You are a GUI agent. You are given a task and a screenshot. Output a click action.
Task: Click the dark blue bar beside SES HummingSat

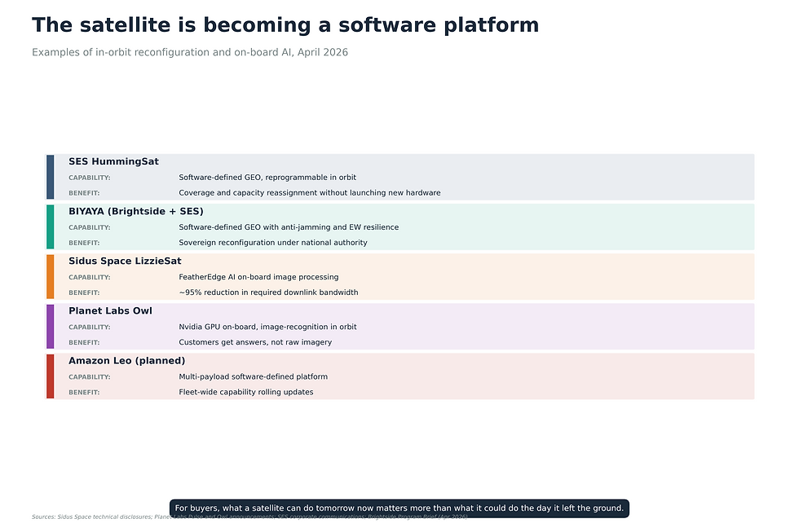[x=50, y=177]
